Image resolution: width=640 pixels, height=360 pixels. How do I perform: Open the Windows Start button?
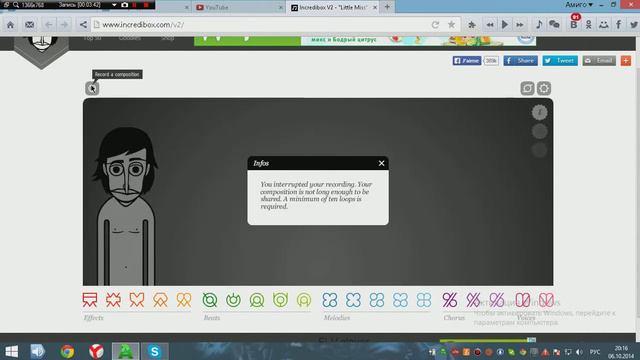pyautogui.click(x=12, y=351)
